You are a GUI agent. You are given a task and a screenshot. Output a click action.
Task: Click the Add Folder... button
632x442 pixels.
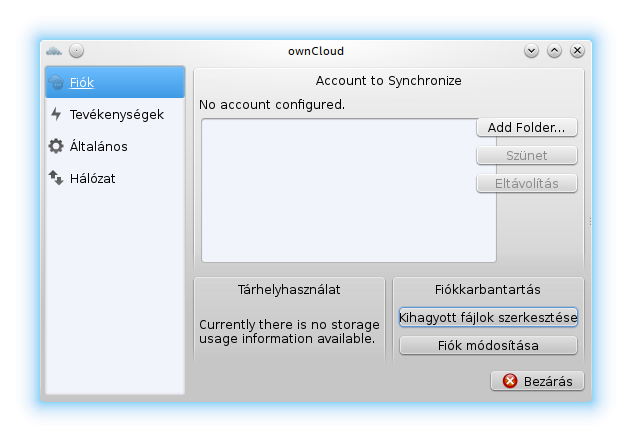[526, 127]
